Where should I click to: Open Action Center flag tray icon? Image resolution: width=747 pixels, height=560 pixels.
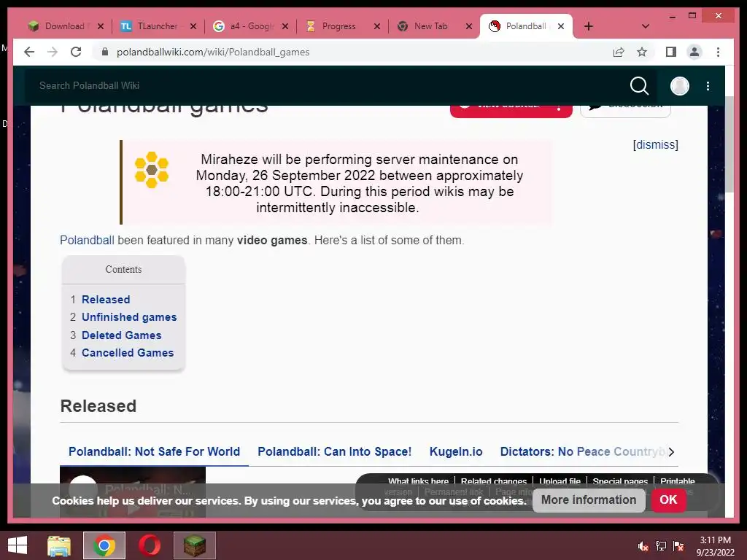pyautogui.click(x=678, y=546)
